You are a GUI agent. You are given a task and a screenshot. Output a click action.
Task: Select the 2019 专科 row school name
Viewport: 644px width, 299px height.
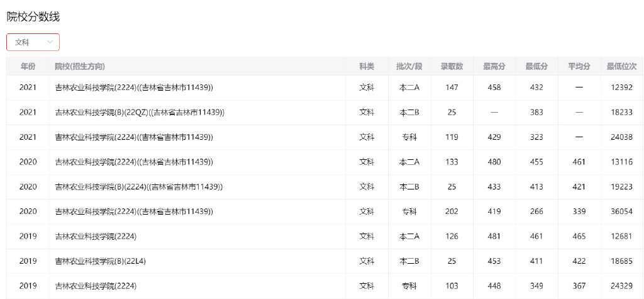(x=96, y=286)
